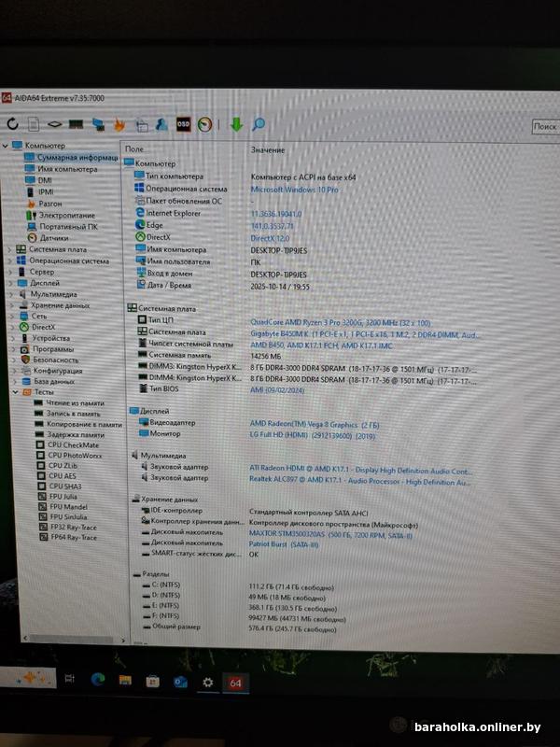Collapse the Тесты tree node arrow

click(x=15, y=392)
